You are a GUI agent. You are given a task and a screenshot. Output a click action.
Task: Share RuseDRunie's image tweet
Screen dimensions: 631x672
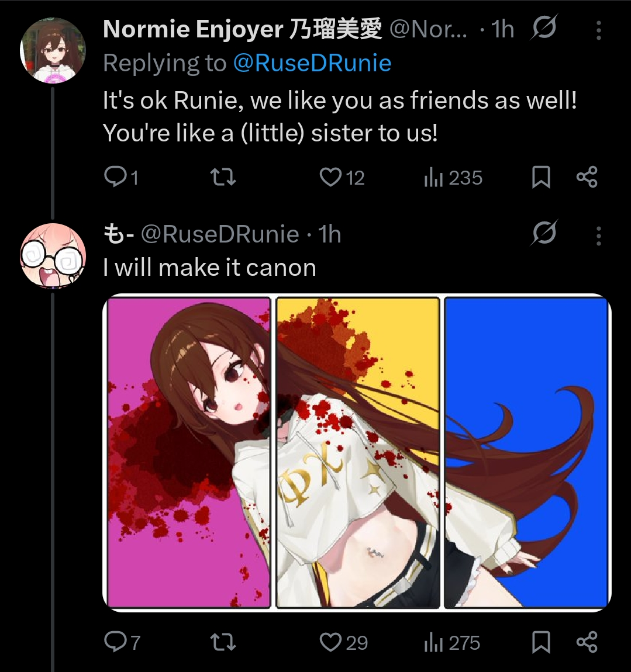587,642
